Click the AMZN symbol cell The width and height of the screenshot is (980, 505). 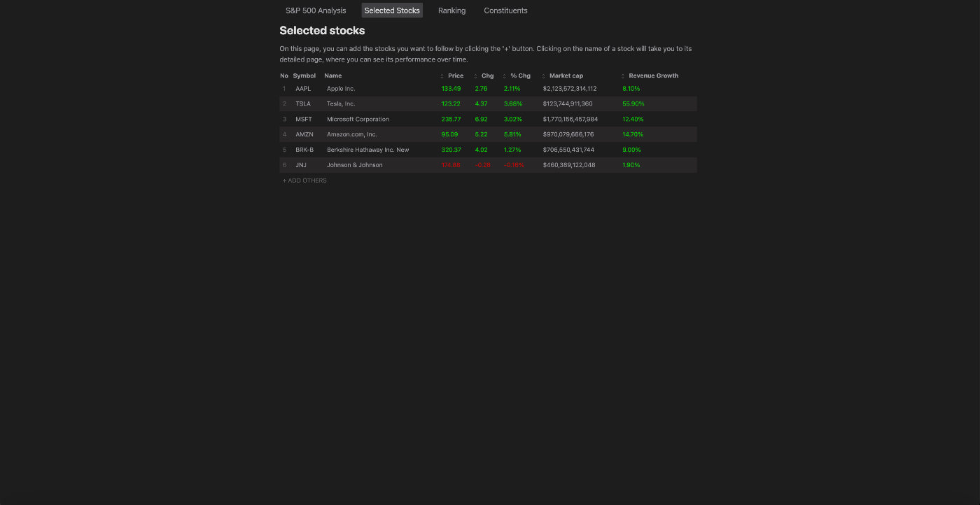[304, 135]
